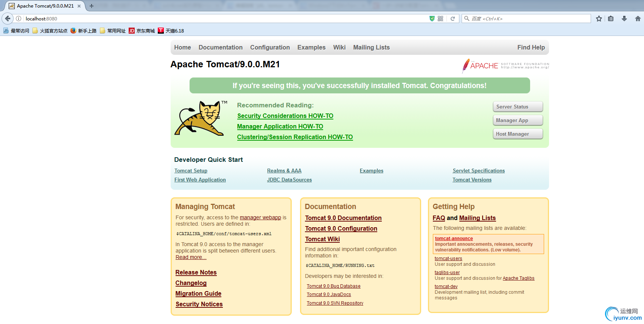Go to browser home page icon
The height and width of the screenshot is (324, 644).
(x=638, y=19)
